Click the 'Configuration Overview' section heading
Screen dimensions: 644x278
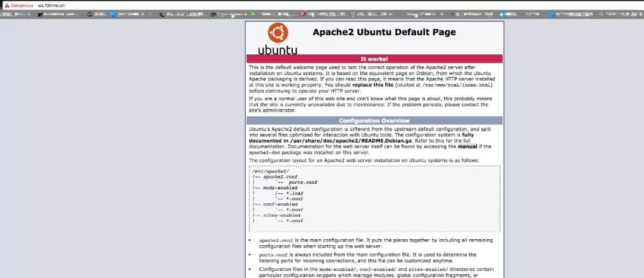[374, 121]
